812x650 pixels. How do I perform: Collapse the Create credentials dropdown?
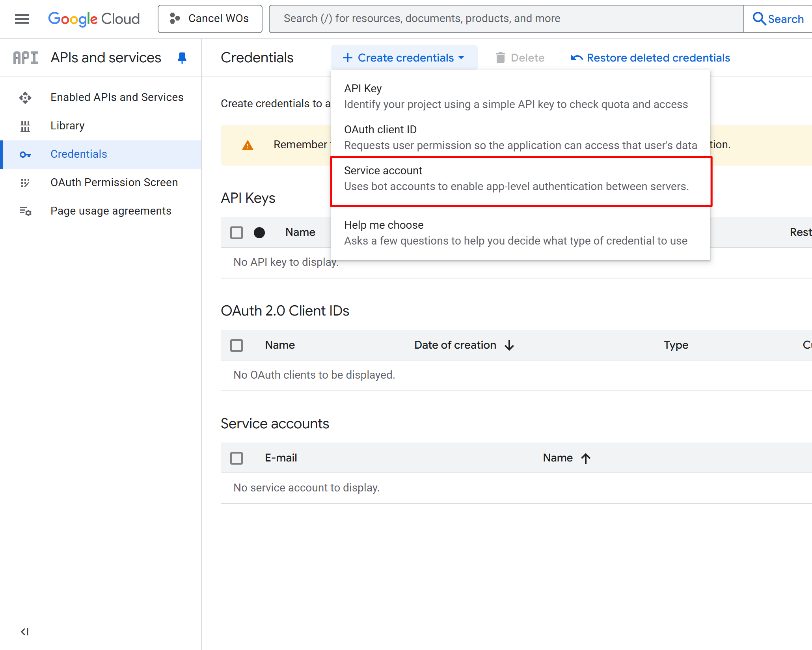(x=404, y=58)
